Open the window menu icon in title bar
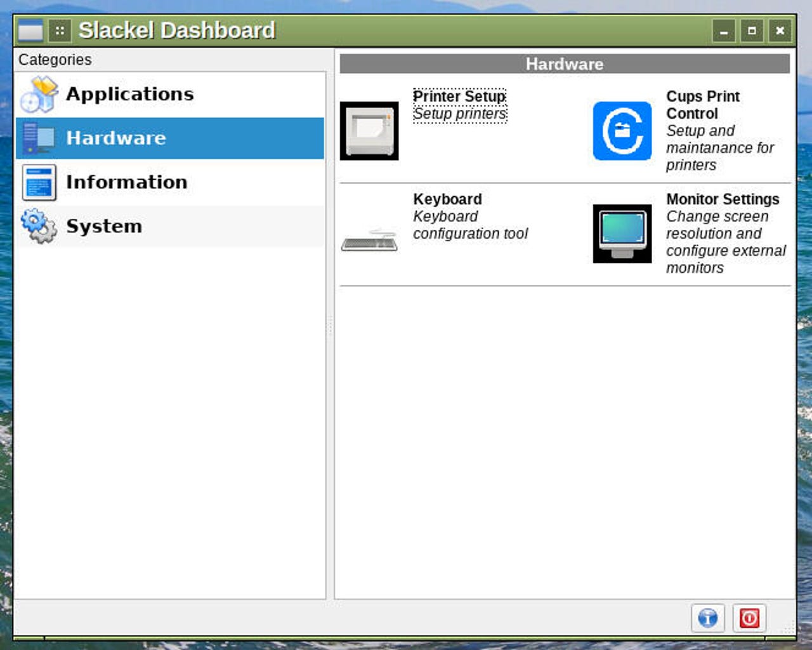The height and width of the screenshot is (650, 812). tap(30, 30)
